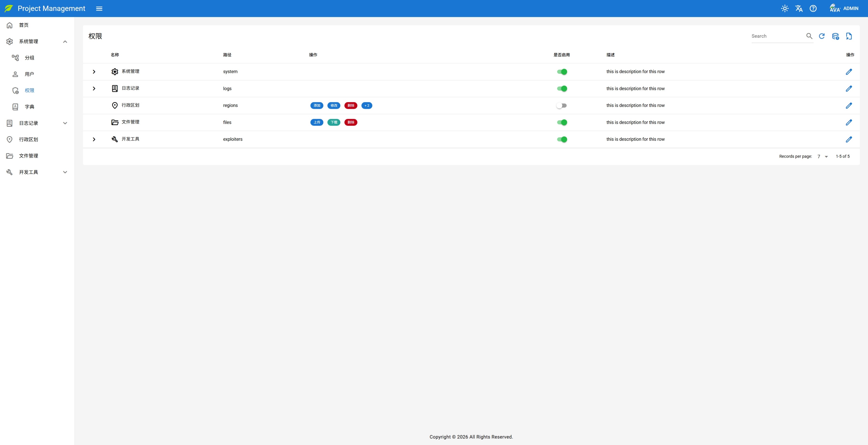Click the search magnifier icon
The image size is (868, 445).
(809, 36)
